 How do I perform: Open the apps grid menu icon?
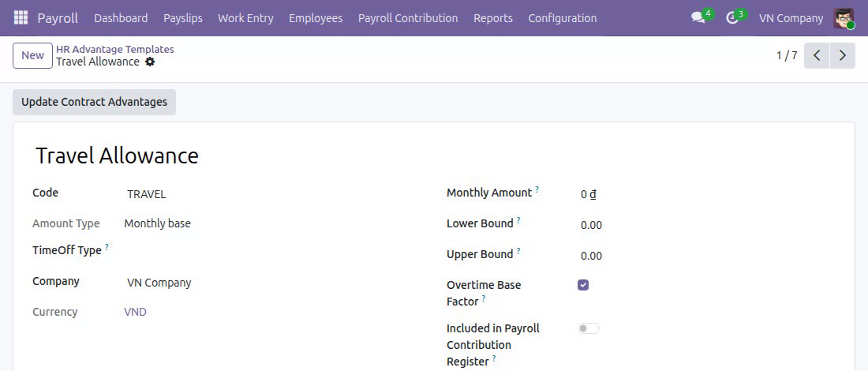(x=21, y=17)
